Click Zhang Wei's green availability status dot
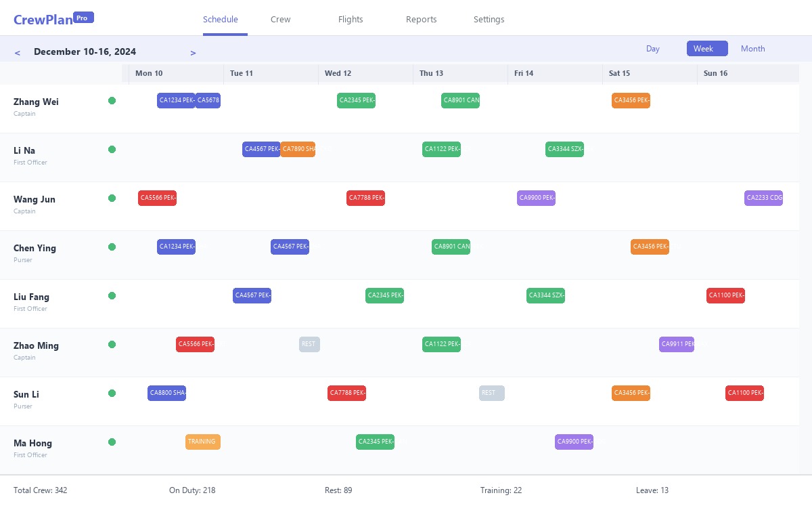Viewport: 812px width, 508px height. [x=112, y=100]
